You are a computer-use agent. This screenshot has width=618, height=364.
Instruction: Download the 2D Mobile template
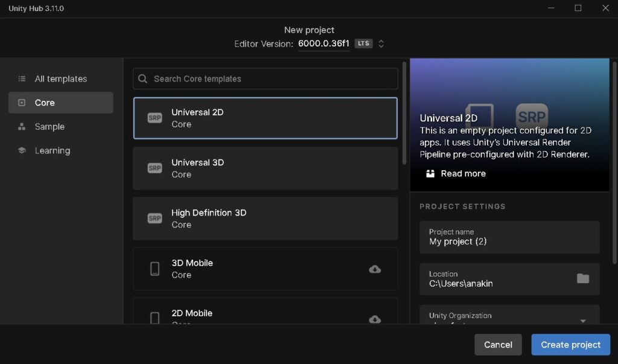(375, 319)
